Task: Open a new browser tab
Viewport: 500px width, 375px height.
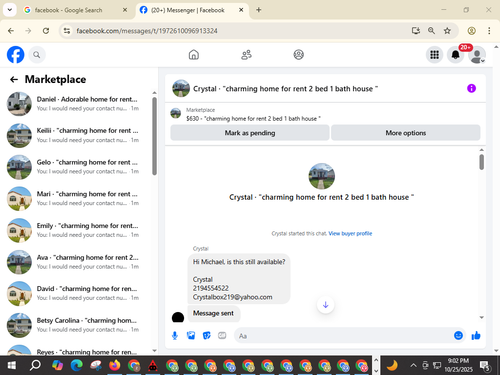Action: point(258,10)
